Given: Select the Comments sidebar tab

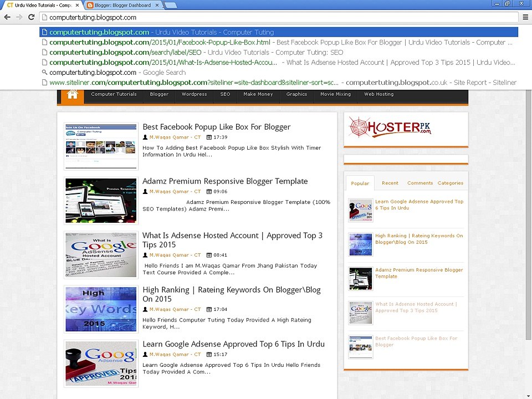Looking at the screenshot, I should coord(420,183).
